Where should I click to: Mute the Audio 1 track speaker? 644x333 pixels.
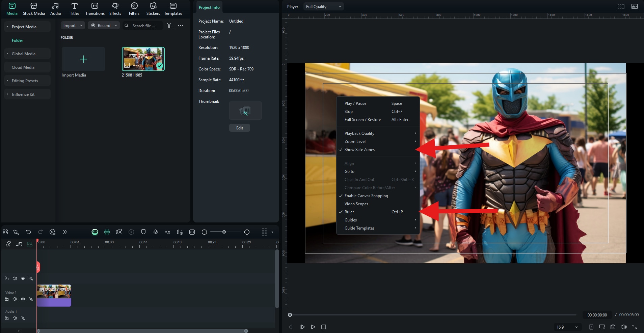tap(15, 318)
